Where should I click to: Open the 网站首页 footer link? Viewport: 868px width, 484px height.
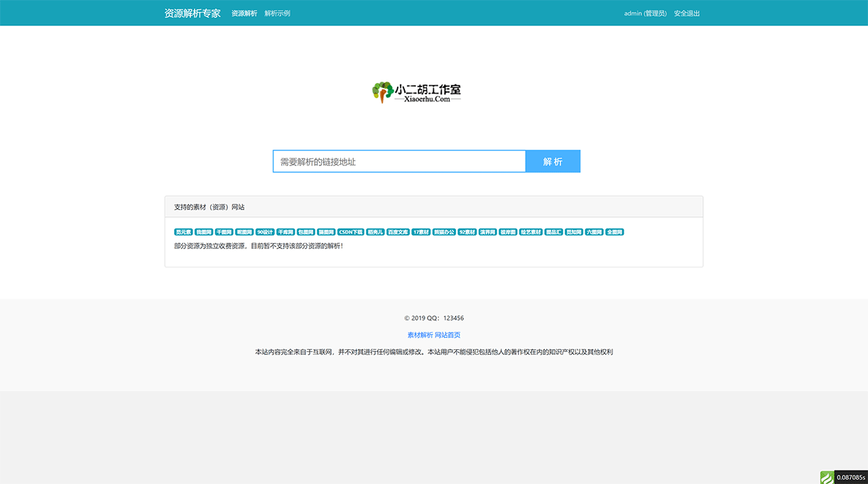tap(449, 334)
